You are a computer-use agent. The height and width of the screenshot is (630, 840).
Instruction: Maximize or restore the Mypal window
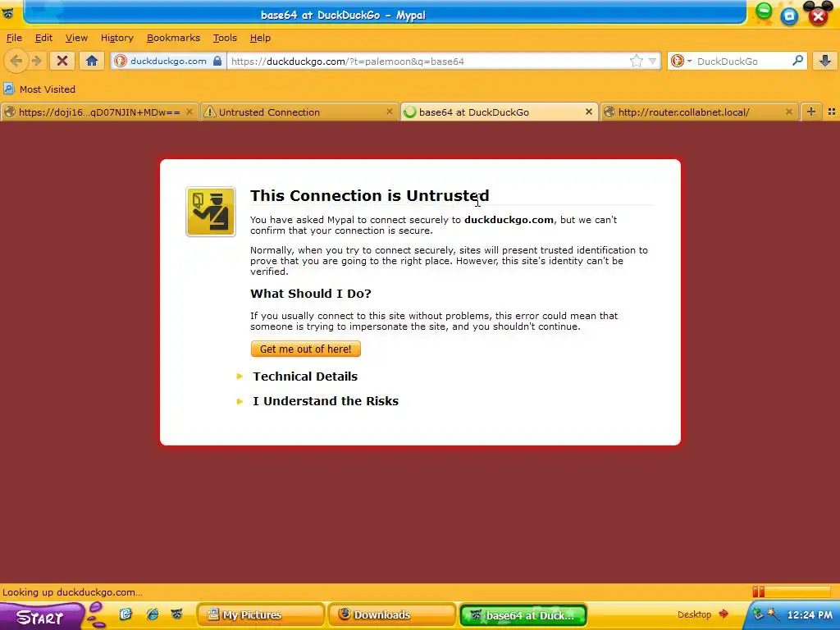[x=789, y=16]
